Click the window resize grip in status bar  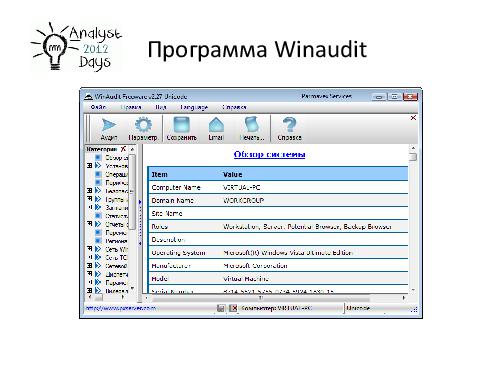point(414,310)
